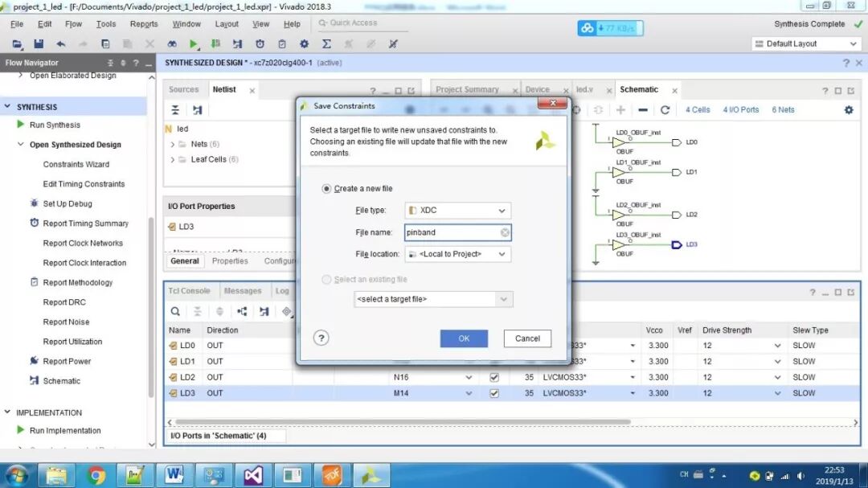868x488 pixels.
Task: Click the Schematic minus icon
Action: 643,109
